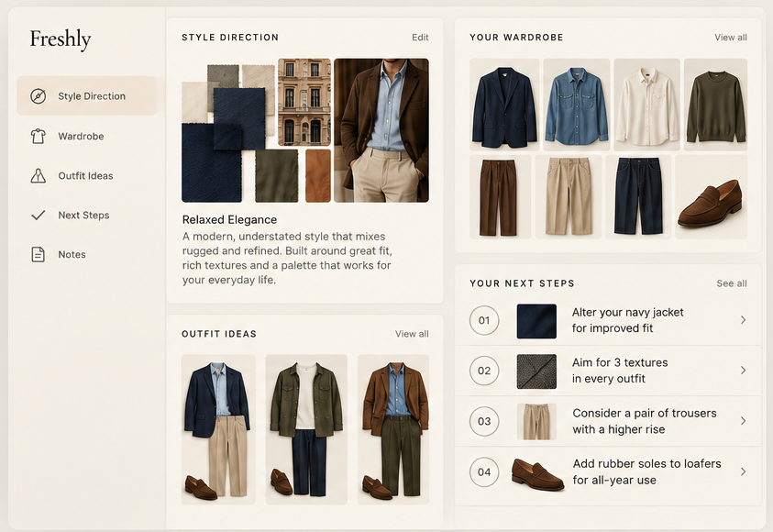
Task: Click "Add rubber soles to loafers" text
Action: [x=646, y=464]
